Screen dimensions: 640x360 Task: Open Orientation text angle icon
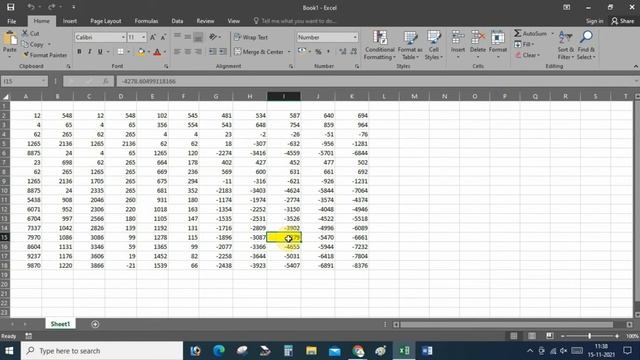(213, 37)
